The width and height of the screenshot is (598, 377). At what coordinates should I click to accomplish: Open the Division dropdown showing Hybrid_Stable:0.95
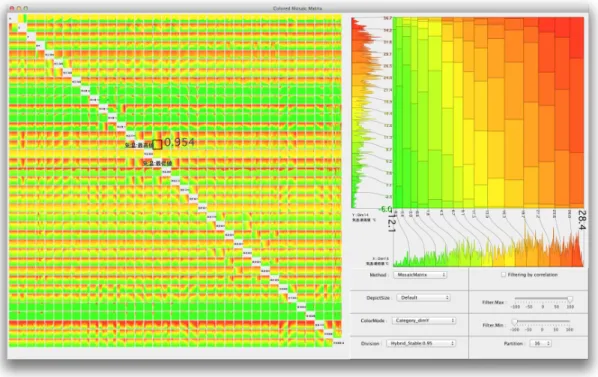[x=421, y=343]
